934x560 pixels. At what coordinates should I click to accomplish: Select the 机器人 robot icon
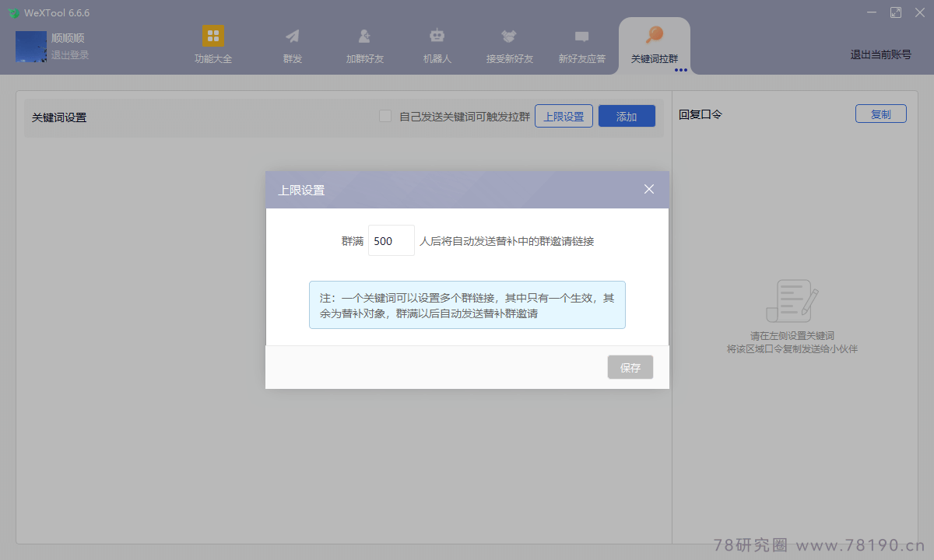click(x=436, y=35)
